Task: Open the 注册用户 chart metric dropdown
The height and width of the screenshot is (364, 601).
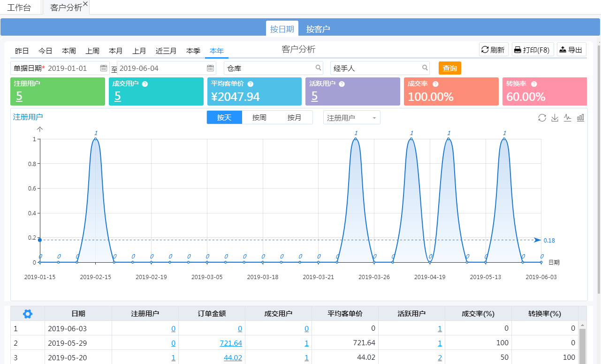Action: 352,118
